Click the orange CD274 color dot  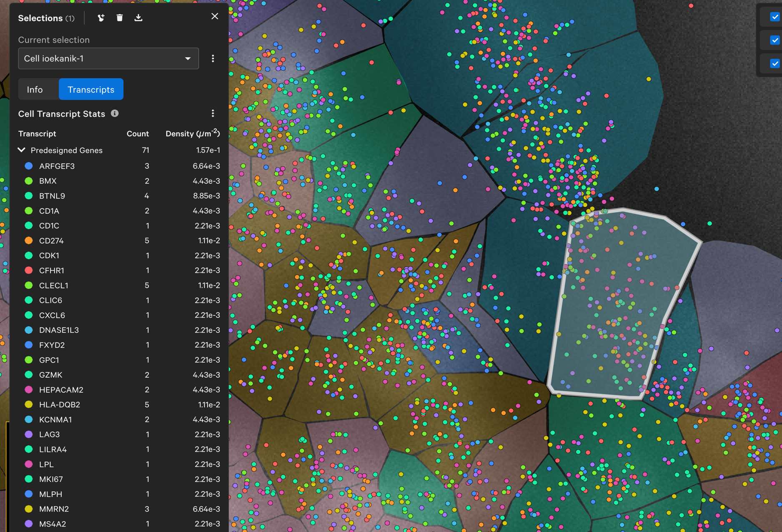pyautogui.click(x=29, y=241)
